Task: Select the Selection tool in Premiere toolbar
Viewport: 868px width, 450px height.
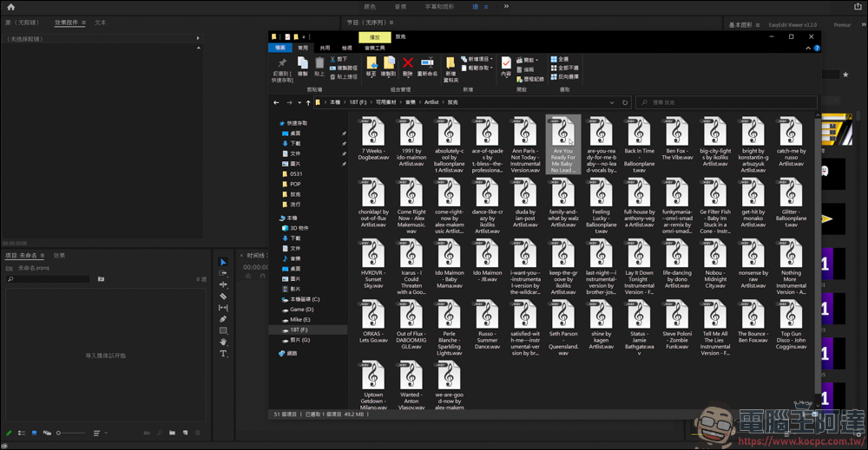Action: coord(223,262)
